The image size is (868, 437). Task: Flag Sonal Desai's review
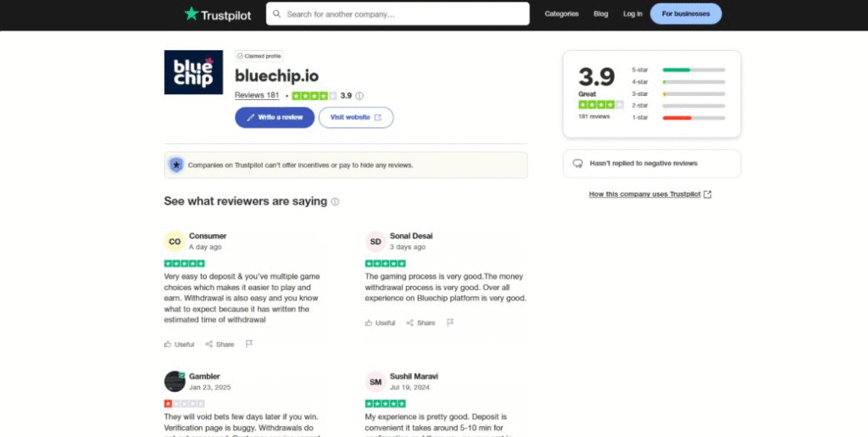[450, 322]
